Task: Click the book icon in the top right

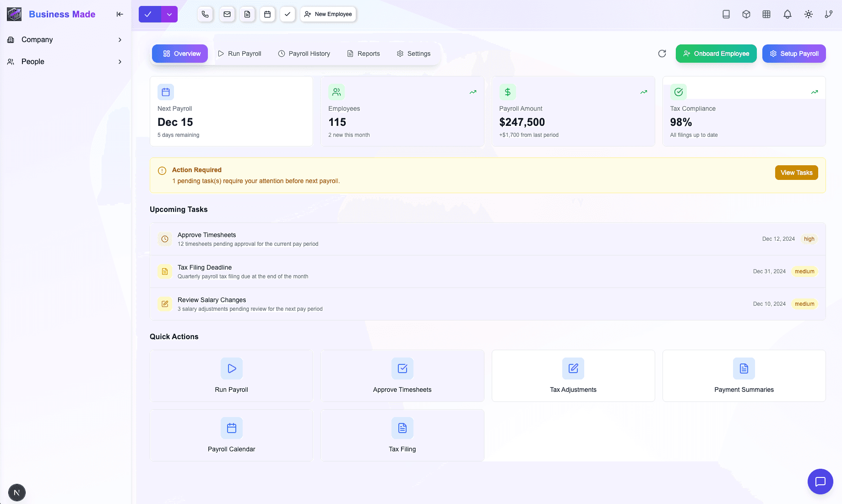Action: click(726, 14)
